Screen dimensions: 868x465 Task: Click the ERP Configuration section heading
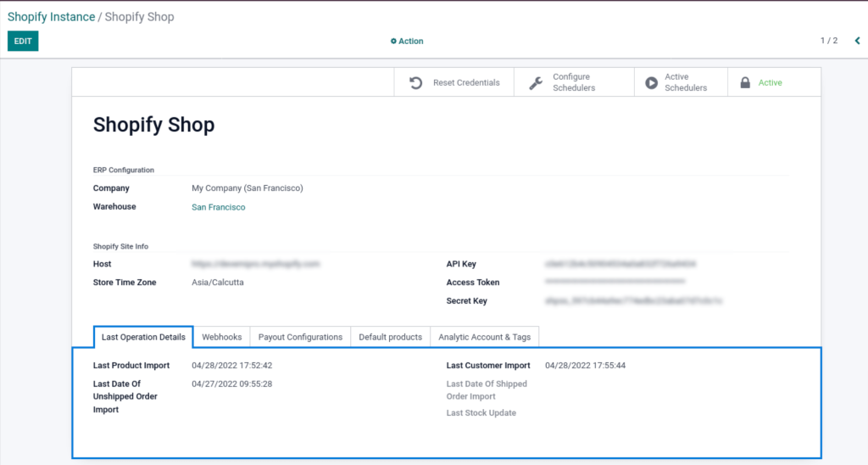click(x=124, y=171)
